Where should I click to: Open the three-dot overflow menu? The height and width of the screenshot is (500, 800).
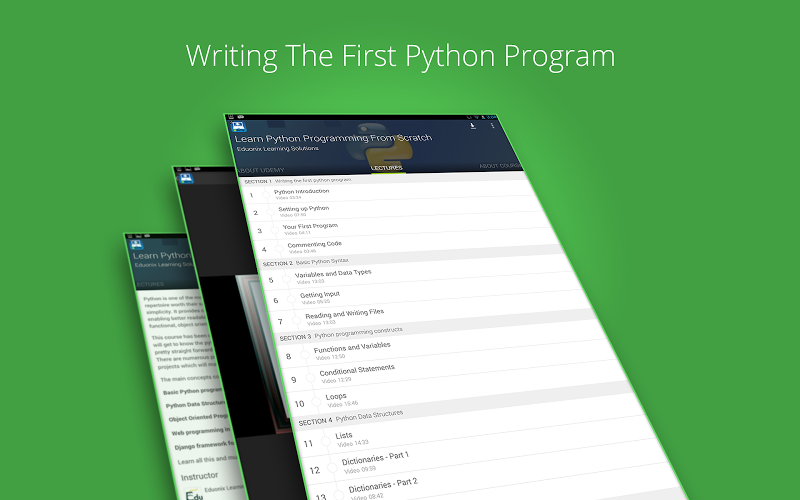(x=492, y=126)
